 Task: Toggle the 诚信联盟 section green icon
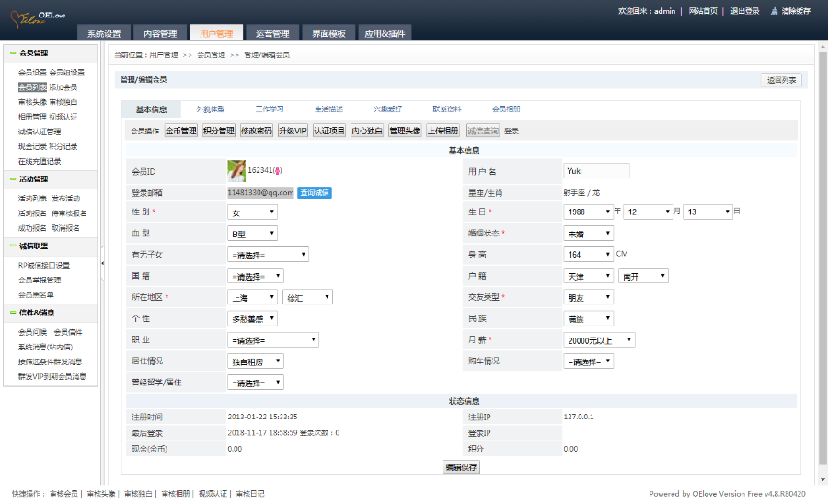(x=10, y=246)
